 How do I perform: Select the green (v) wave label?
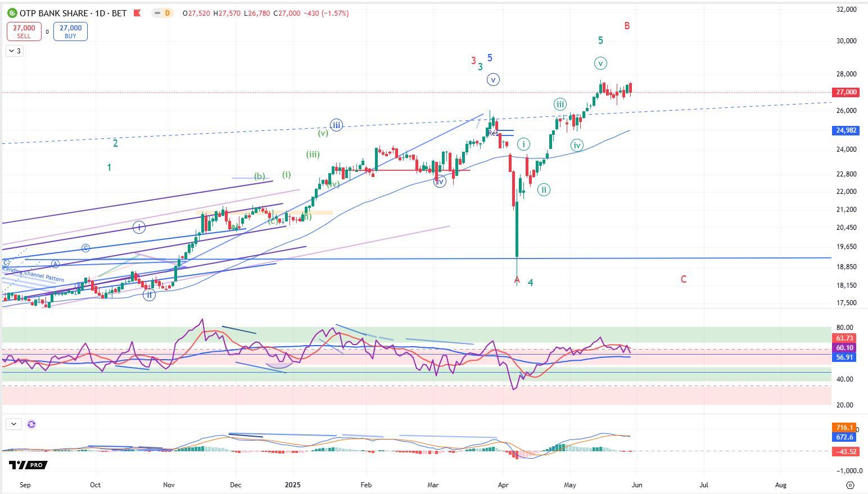click(323, 133)
